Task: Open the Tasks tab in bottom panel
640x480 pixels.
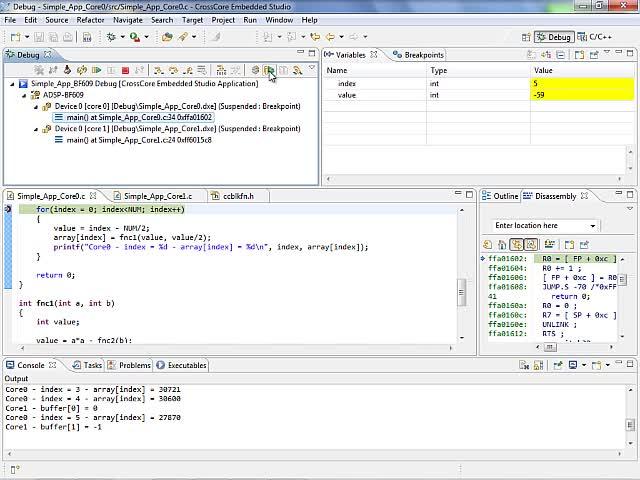Action: (88, 365)
